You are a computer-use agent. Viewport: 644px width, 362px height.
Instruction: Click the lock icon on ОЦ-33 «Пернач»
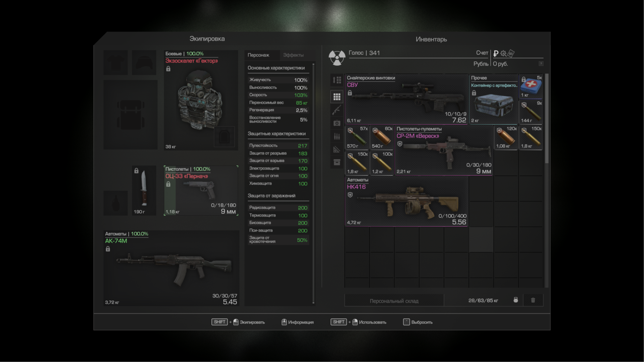168,184
